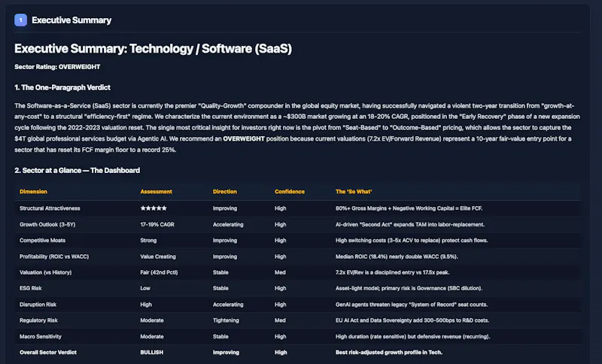This screenshot has width=602, height=364.
Task: Click the 'Competitive Moats' row label
Action: [x=43, y=241]
